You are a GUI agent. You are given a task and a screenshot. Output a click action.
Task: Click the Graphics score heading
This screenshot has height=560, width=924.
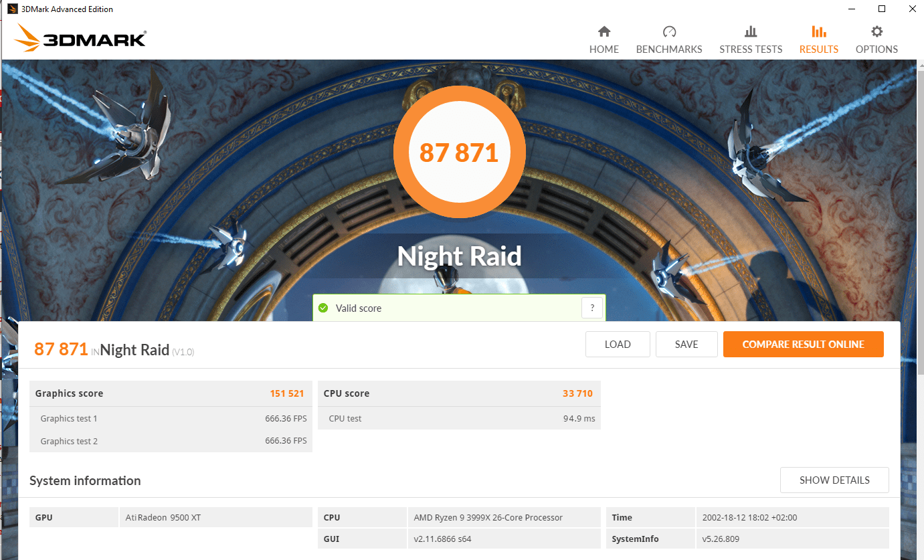tap(69, 393)
